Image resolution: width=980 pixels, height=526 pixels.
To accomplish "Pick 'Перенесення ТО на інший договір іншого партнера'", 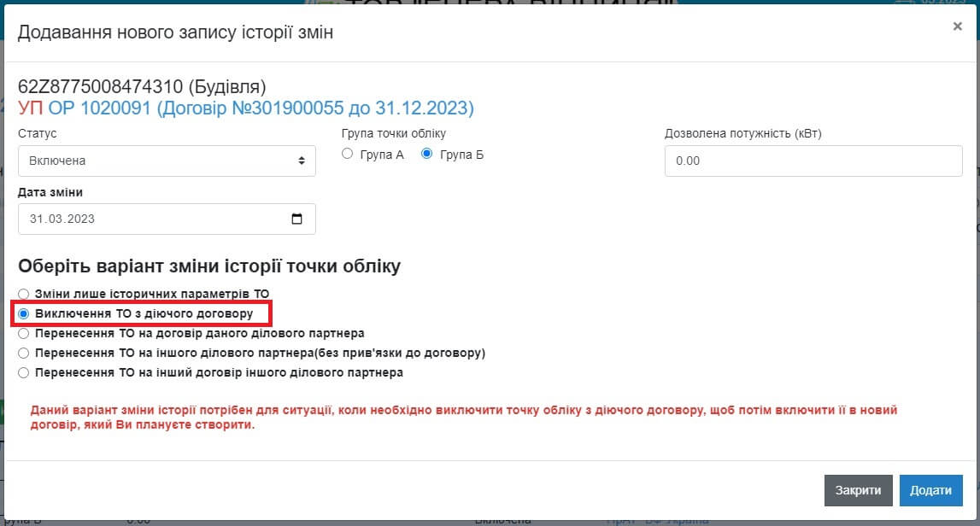I will pyautogui.click(x=24, y=373).
